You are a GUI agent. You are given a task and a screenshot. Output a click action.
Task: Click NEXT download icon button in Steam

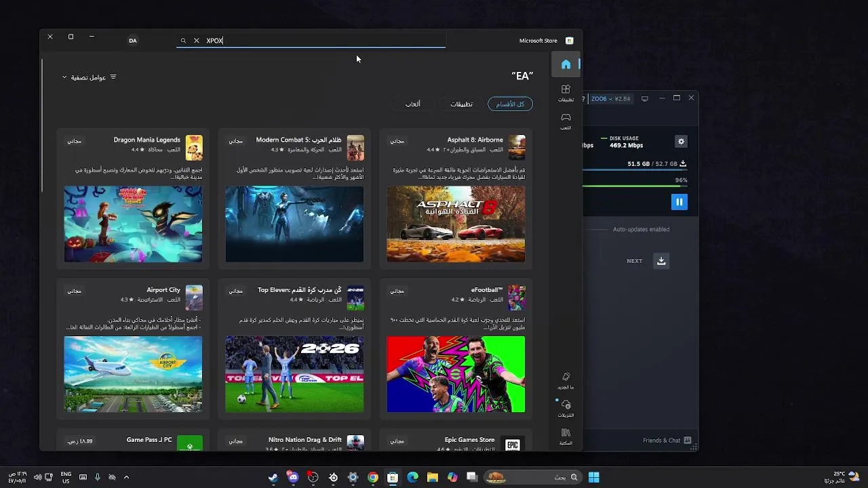click(x=661, y=261)
